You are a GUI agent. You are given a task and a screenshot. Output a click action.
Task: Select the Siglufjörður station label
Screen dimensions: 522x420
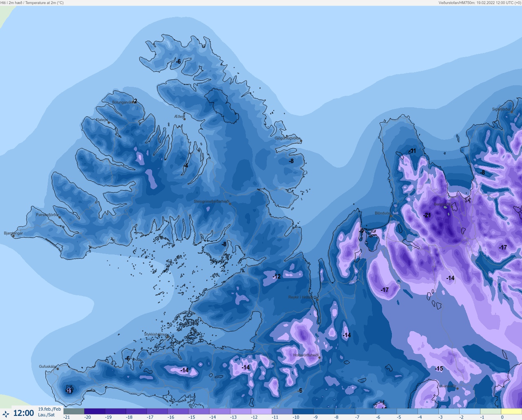[501, 109]
